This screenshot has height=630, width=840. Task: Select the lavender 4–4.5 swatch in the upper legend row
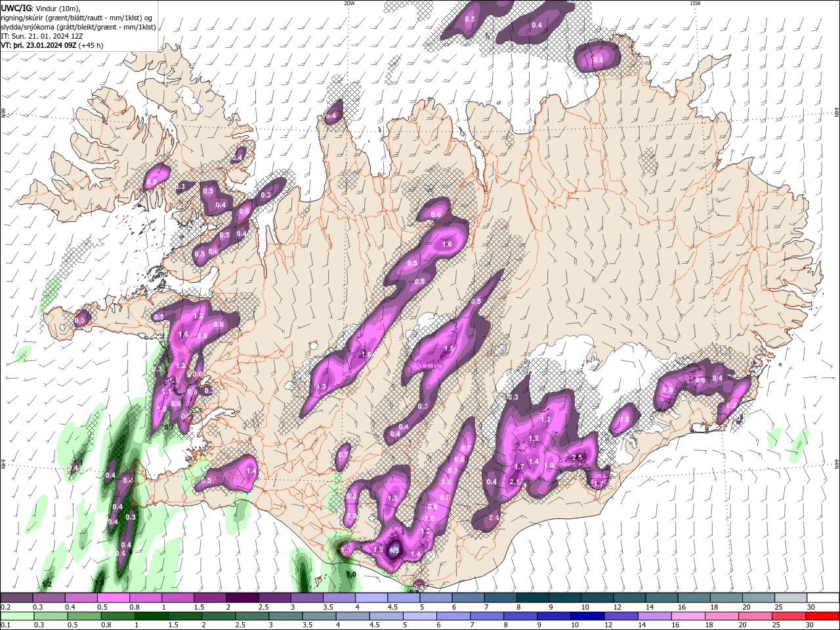(x=371, y=598)
